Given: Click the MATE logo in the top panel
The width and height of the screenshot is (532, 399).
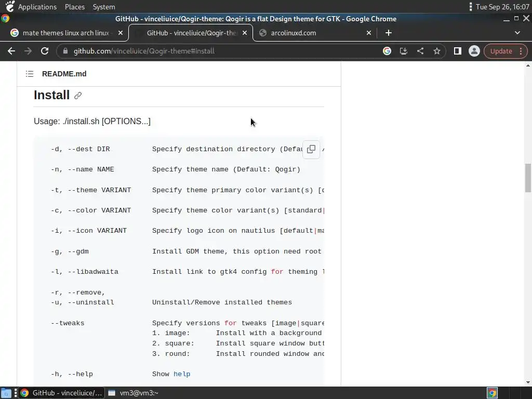Looking at the screenshot, I should [x=10, y=6].
